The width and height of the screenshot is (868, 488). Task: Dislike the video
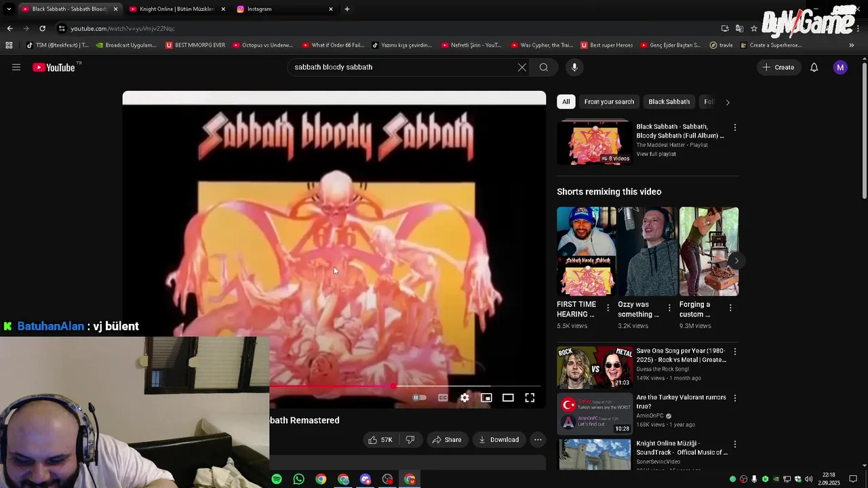410,440
